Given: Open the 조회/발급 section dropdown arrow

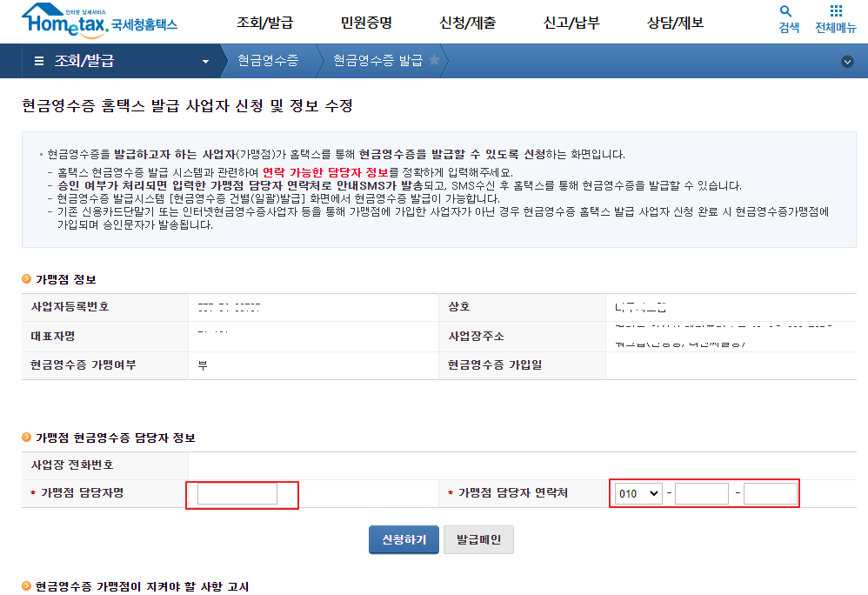Looking at the screenshot, I should tap(205, 61).
